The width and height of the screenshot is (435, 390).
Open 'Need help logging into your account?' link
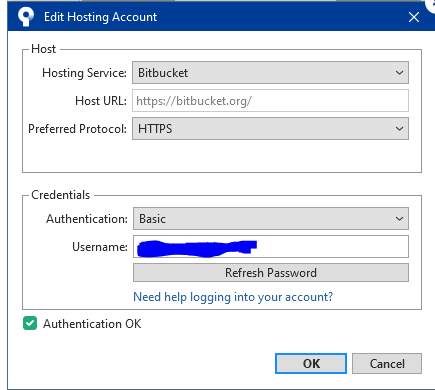(x=233, y=297)
